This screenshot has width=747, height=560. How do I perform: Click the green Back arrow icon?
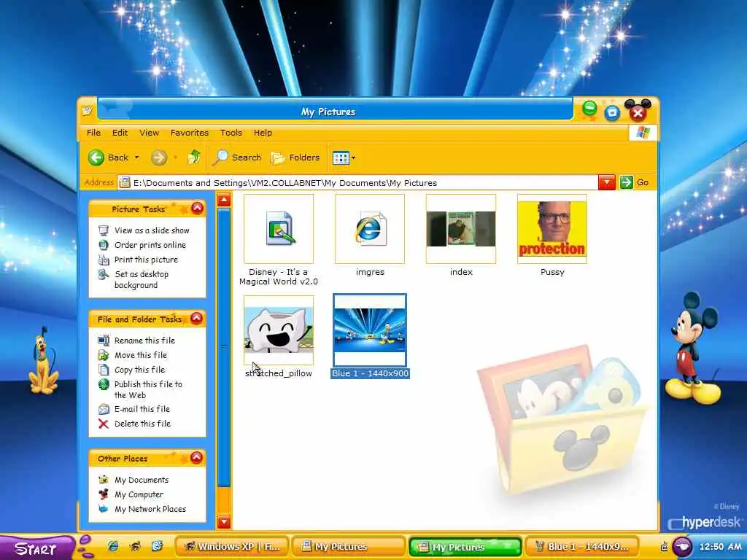pos(96,157)
